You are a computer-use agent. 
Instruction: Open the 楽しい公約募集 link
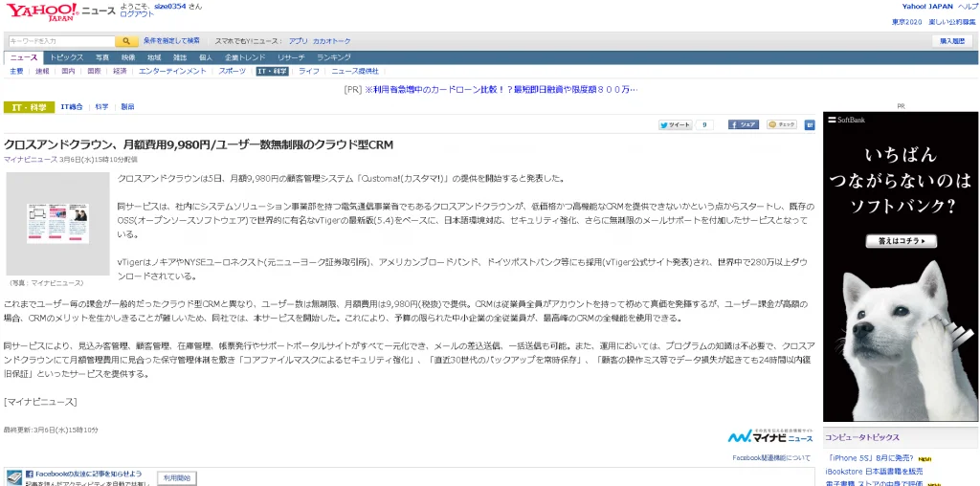tap(952, 22)
